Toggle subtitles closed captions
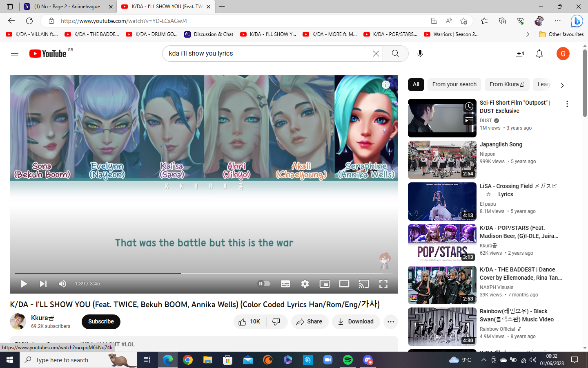This screenshot has height=368, width=588. pyautogui.click(x=285, y=284)
